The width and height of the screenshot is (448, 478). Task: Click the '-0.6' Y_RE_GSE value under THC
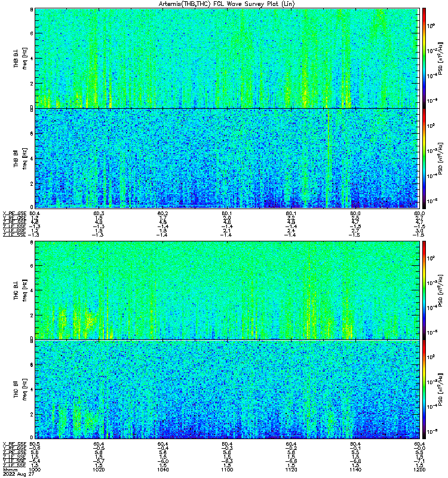tap(34, 448)
